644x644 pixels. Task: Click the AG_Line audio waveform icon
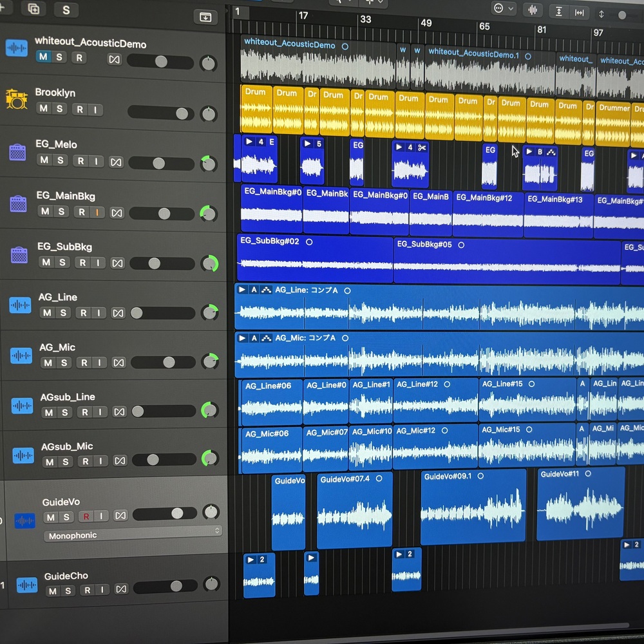coord(20,305)
